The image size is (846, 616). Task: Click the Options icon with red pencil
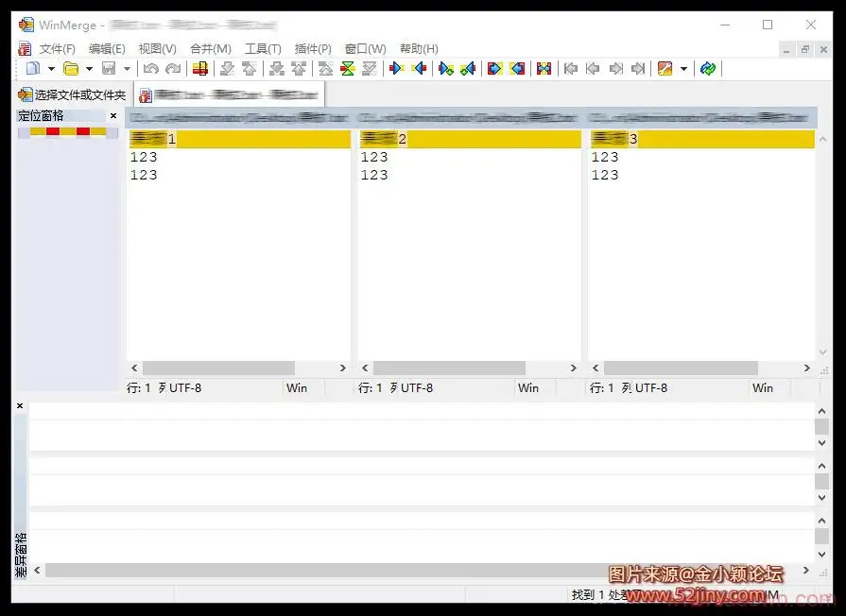[665, 68]
